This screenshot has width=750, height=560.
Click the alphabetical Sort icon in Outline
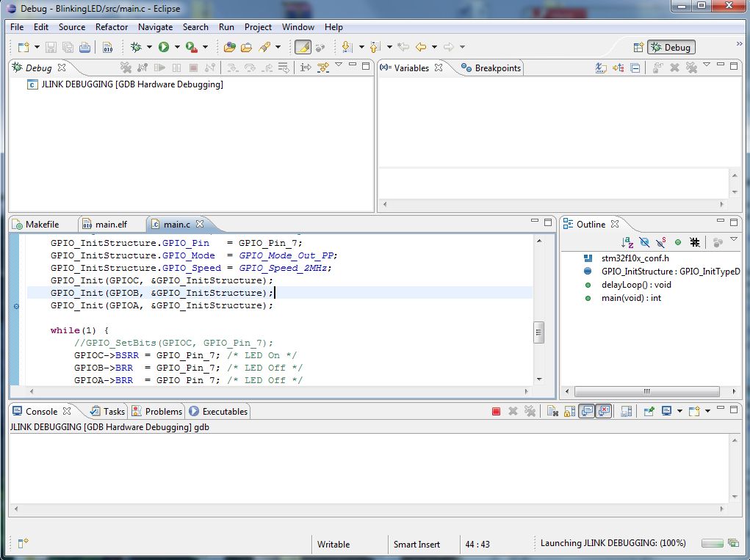point(627,242)
